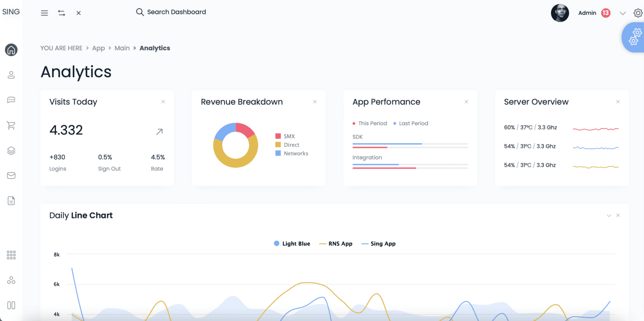This screenshot has height=321, width=644.
Task: Expand the Admin account dropdown
Action: point(623,13)
